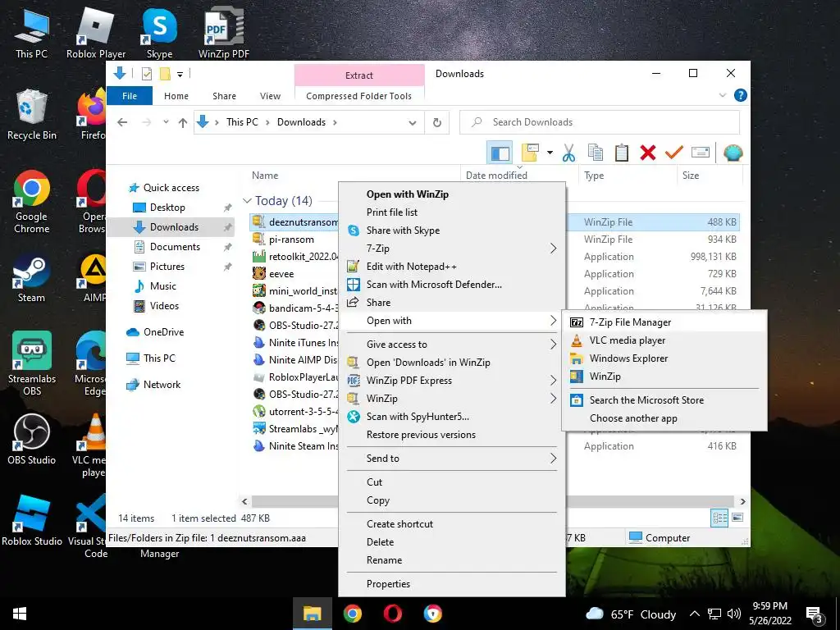Open the Steam desktop icon
This screenshot has width=840, height=630.
coord(32,279)
